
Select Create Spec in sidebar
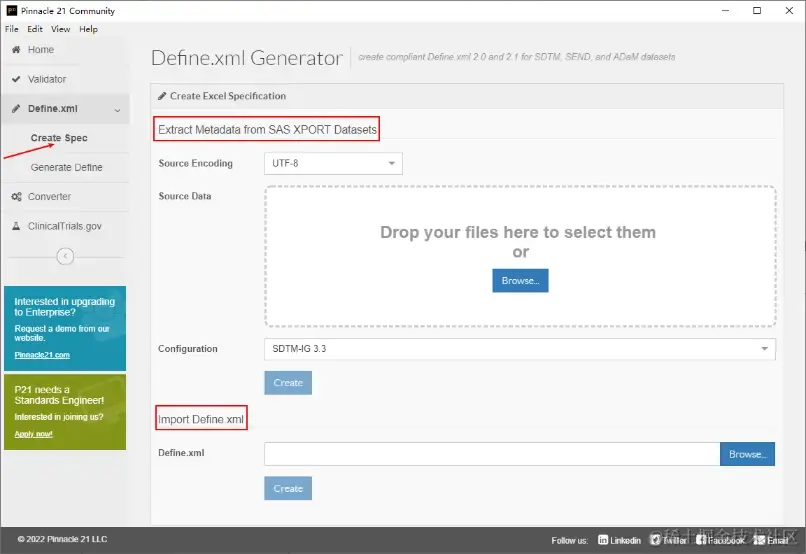[59, 138]
